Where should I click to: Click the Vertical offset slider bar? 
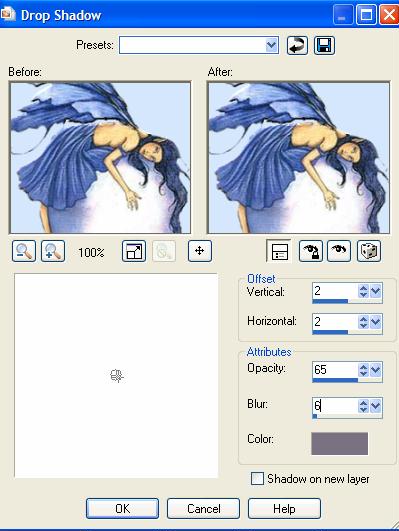[x=348, y=301]
